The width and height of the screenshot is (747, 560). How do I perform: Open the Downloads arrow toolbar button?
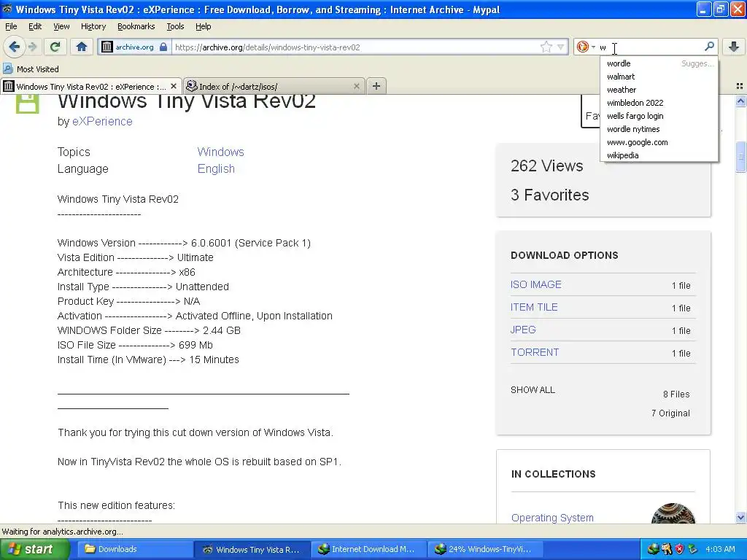[733, 47]
